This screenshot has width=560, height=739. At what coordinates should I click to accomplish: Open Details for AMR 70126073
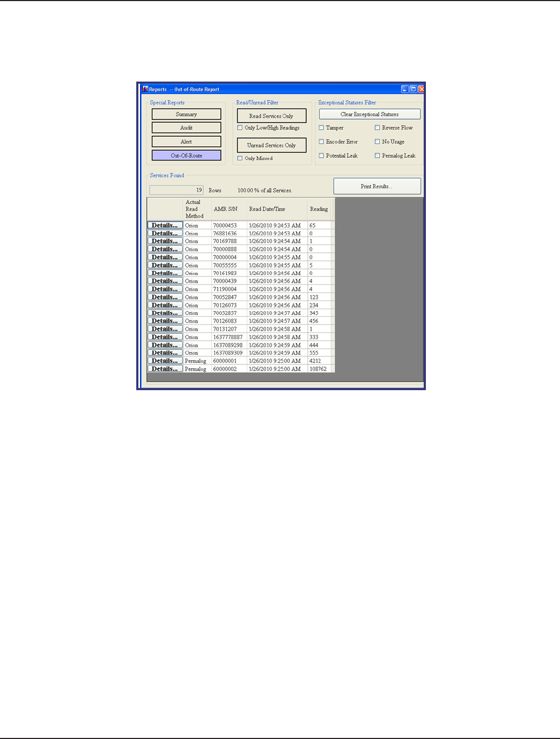coord(165,305)
